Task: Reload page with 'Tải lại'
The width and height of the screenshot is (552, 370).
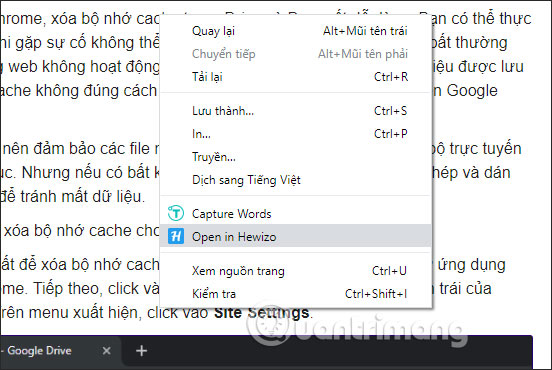Action: [x=295, y=77]
